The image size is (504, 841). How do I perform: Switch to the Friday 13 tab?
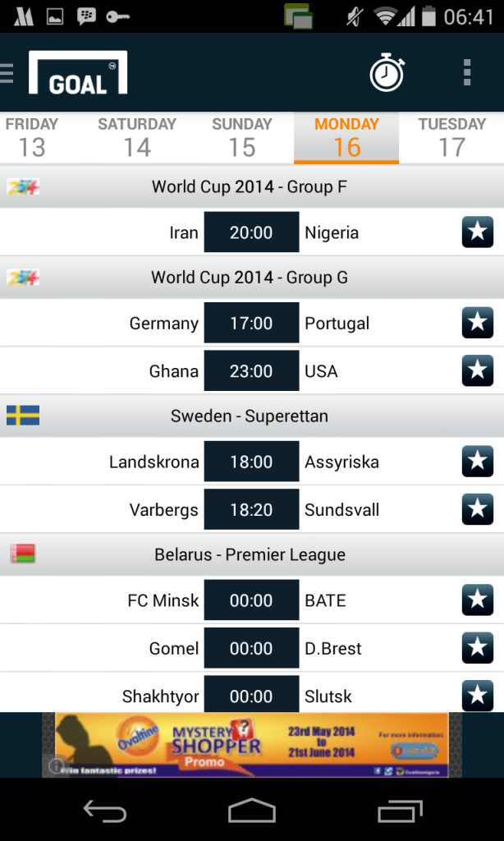32,137
